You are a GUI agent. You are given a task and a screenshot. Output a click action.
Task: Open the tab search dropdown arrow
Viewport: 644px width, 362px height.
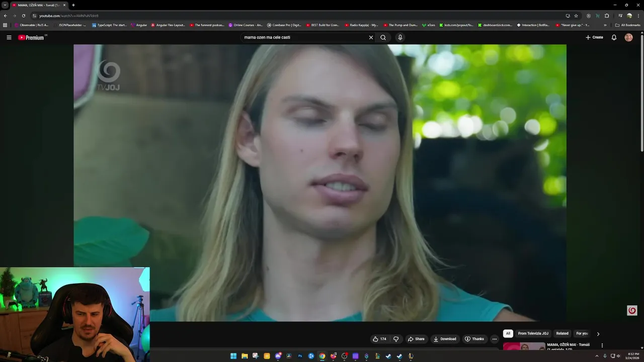coord(5,5)
